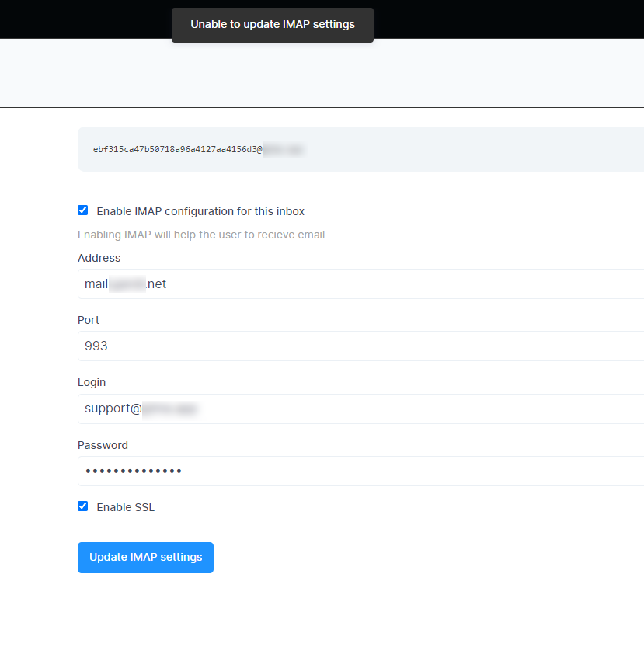Click the Unable to update IMAP settings notification
This screenshot has height=668, width=644.
[273, 25]
